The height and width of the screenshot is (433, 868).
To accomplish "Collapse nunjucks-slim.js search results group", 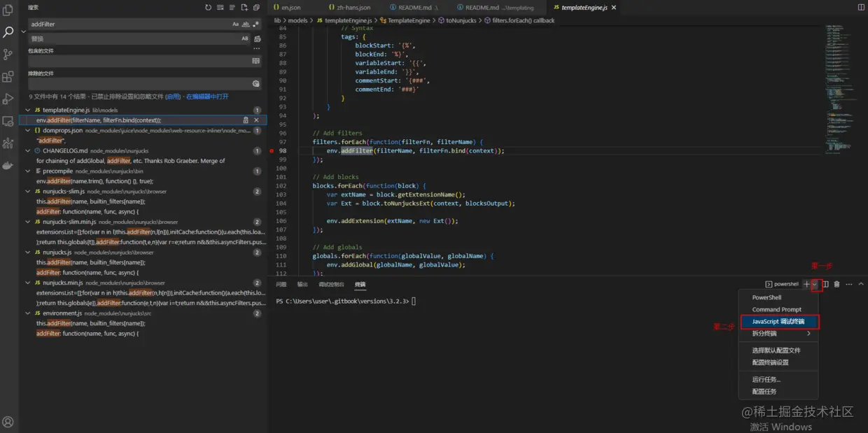I will coord(28,191).
